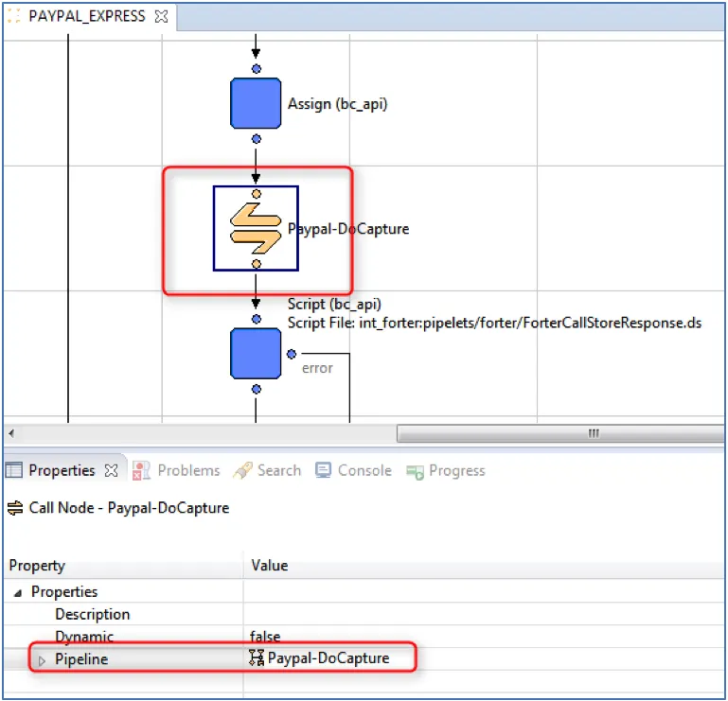This screenshot has width=728, height=701.
Task: Click the Search flashlight icon
Action: tap(242, 470)
